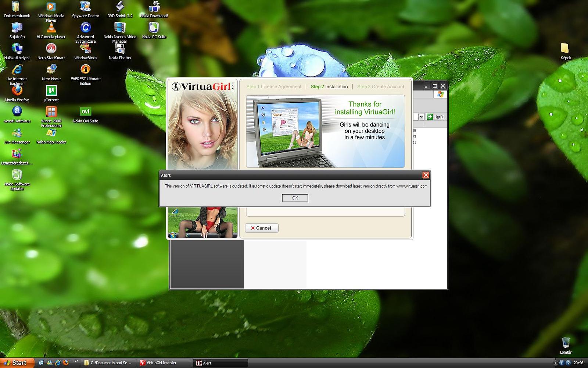This screenshot has width=588, height=368.
Task: Select Step 3 Create Account label
Action: pos(381,87)
